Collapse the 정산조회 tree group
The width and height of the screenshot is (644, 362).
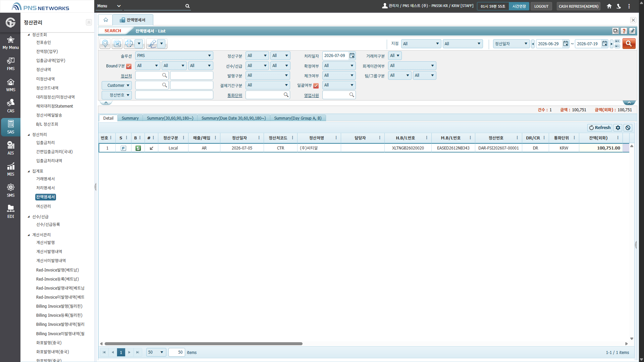29,35
